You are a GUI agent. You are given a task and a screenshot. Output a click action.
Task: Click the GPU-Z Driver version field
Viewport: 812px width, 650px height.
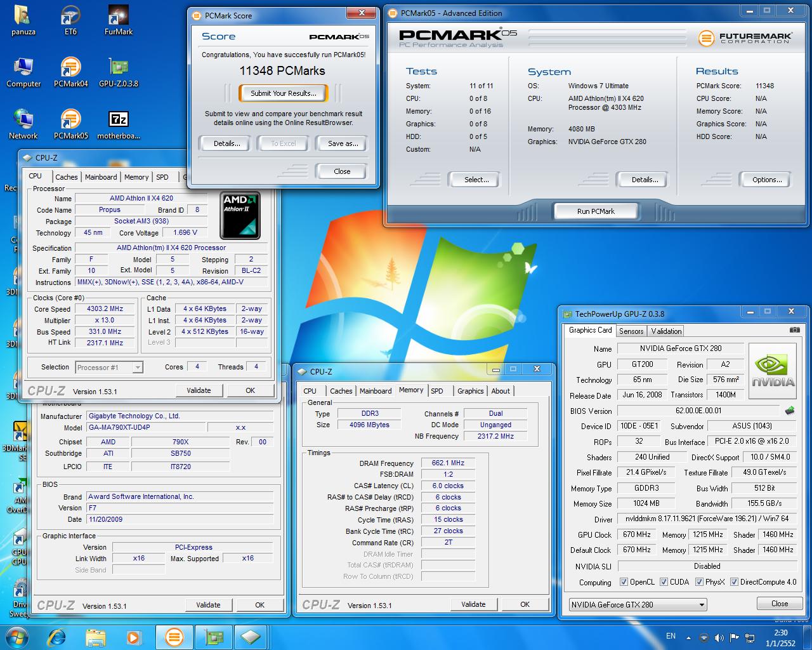point(707,519)
